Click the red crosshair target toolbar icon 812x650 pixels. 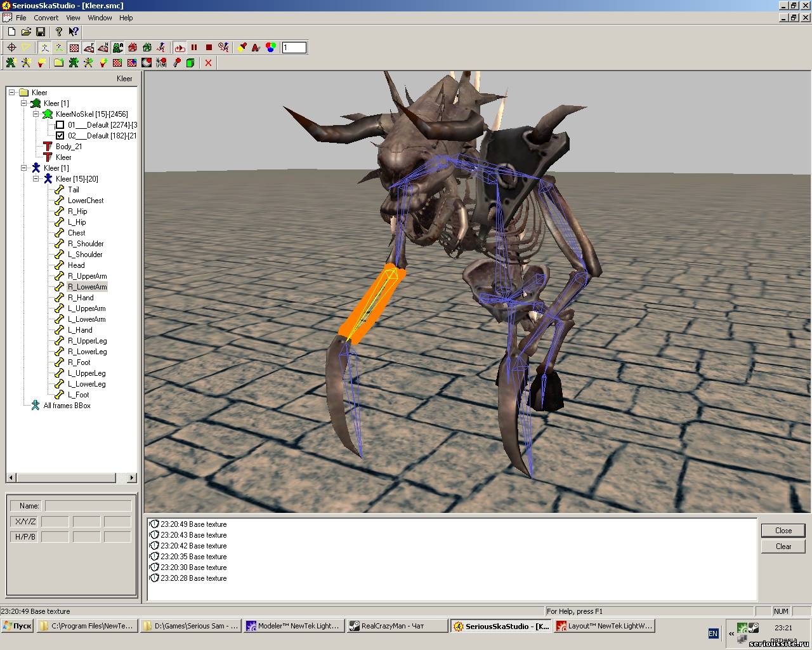click(x=11, y=48)
